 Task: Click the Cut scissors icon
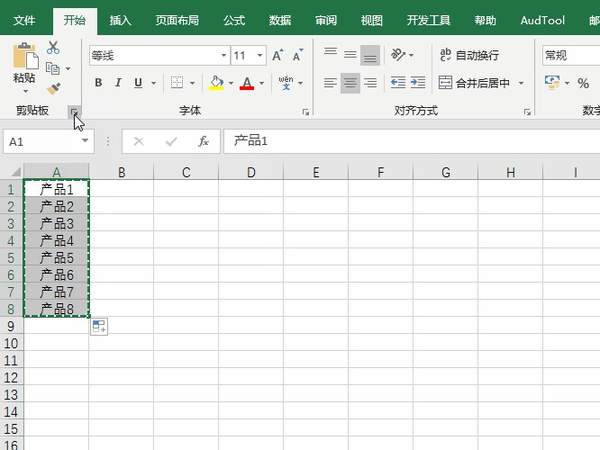coord(53,48)
